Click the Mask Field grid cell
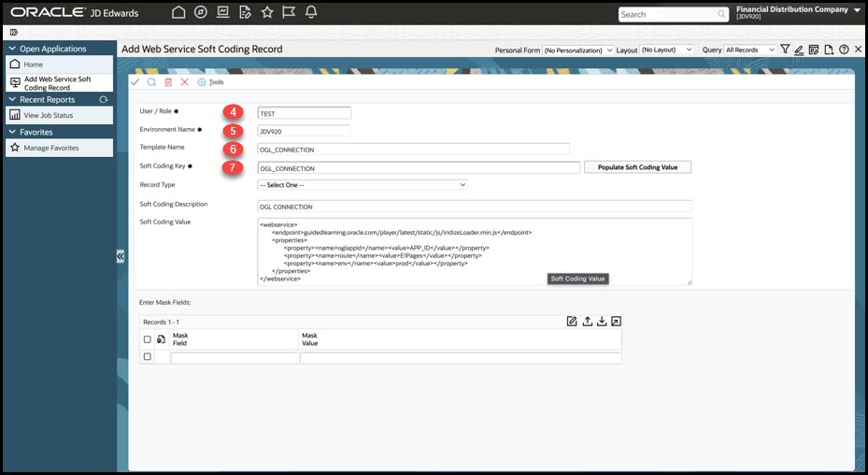868x475 pixels. (235, 357)
